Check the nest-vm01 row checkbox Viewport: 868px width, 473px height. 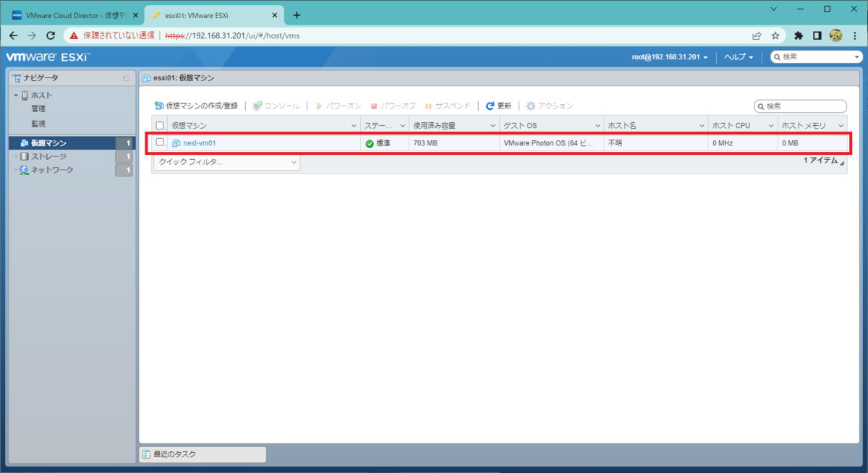click(160, 142)
